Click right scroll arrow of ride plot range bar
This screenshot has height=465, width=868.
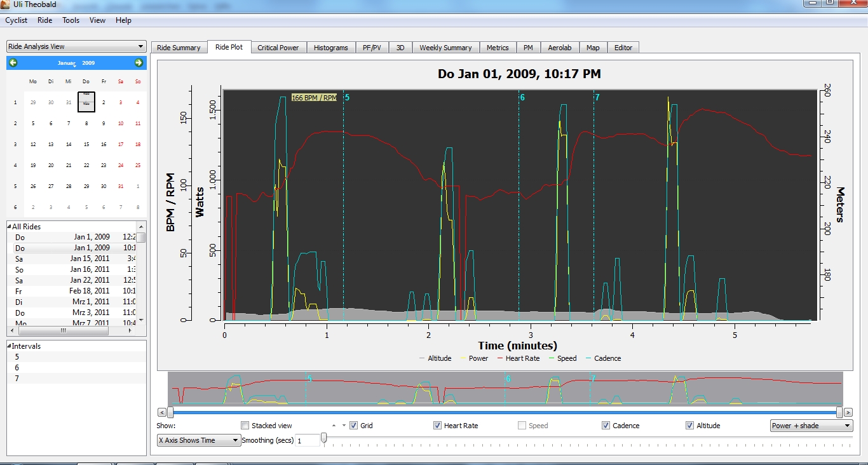[x=848, y=412]
